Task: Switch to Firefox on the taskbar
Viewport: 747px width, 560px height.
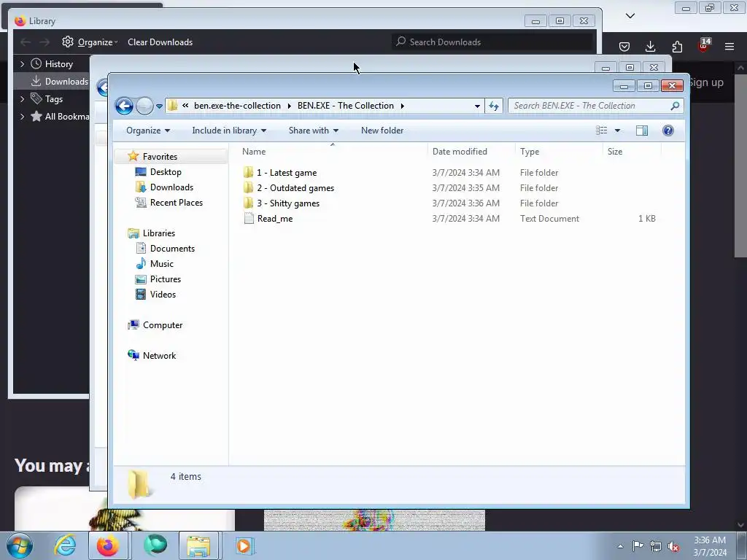Action: (x=108, y=545)
